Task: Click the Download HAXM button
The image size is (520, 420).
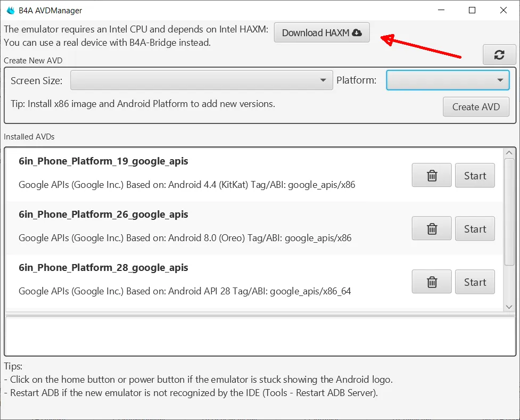Action: (321, 32)
